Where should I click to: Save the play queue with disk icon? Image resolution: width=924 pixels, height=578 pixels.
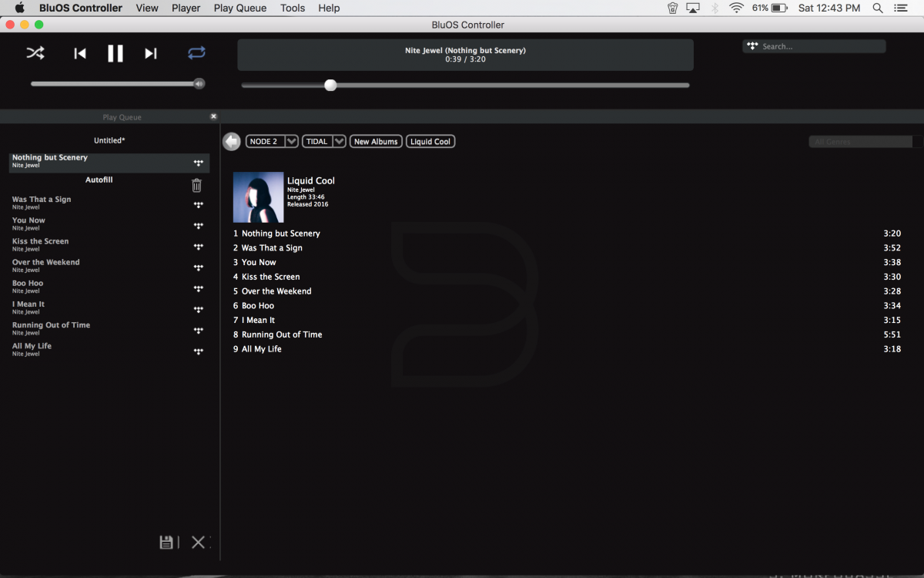[x=166, y=542]
